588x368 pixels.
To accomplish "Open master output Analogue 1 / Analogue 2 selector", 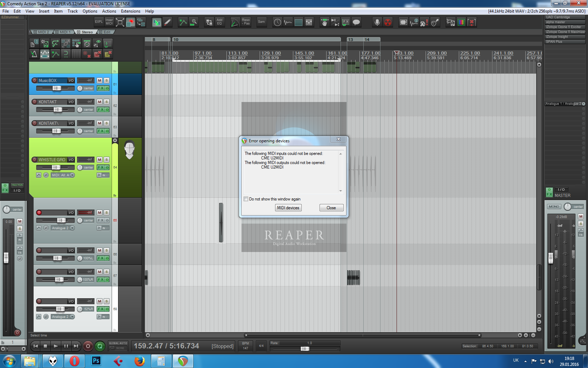I will tap(565, 104).
